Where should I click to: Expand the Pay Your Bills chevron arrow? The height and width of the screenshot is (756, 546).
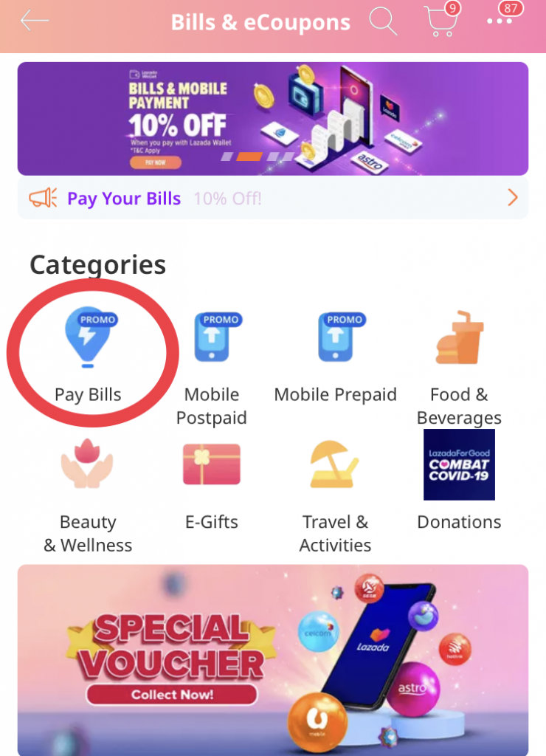pos(513,198)
